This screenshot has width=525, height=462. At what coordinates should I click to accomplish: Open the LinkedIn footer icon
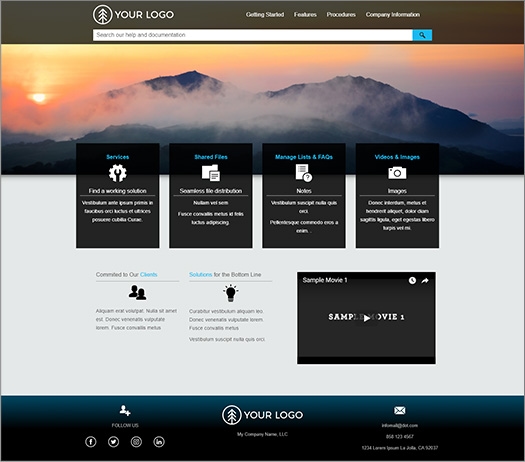click(x=159, y=442)
